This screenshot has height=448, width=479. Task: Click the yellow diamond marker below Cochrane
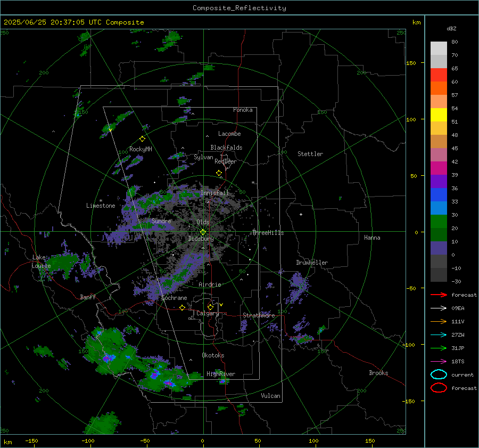pyautogui.click(x=182, y=307)
